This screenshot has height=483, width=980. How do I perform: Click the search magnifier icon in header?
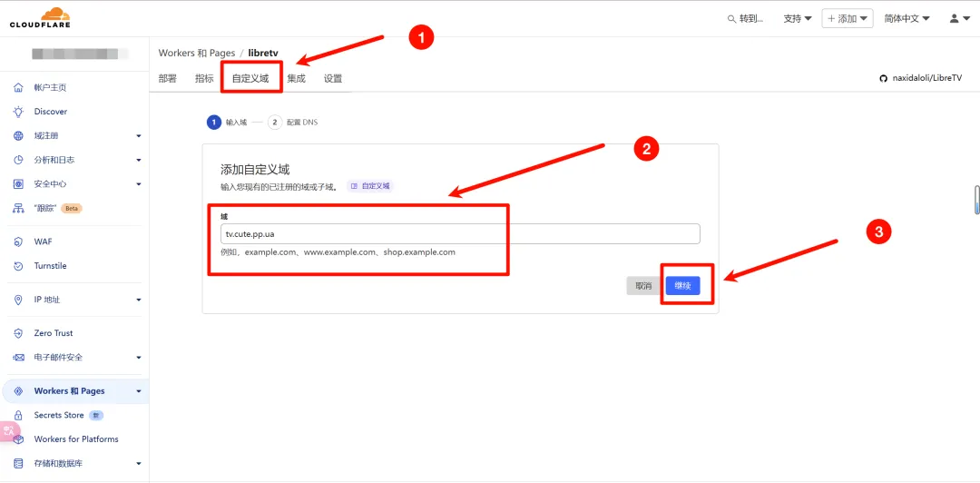(732, 19)
